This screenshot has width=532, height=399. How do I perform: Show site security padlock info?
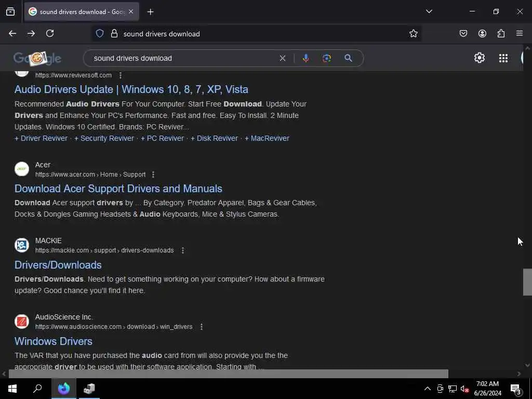pos(114,34)
